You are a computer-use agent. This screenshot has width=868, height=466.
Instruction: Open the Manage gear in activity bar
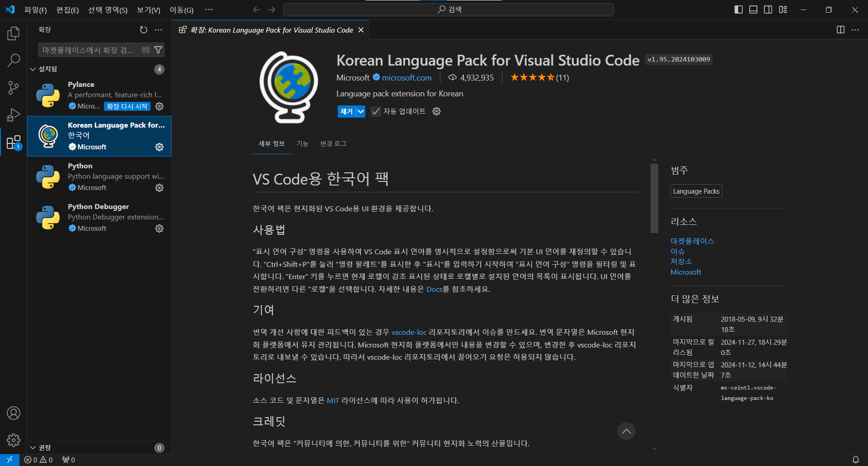tap(14, 440)
